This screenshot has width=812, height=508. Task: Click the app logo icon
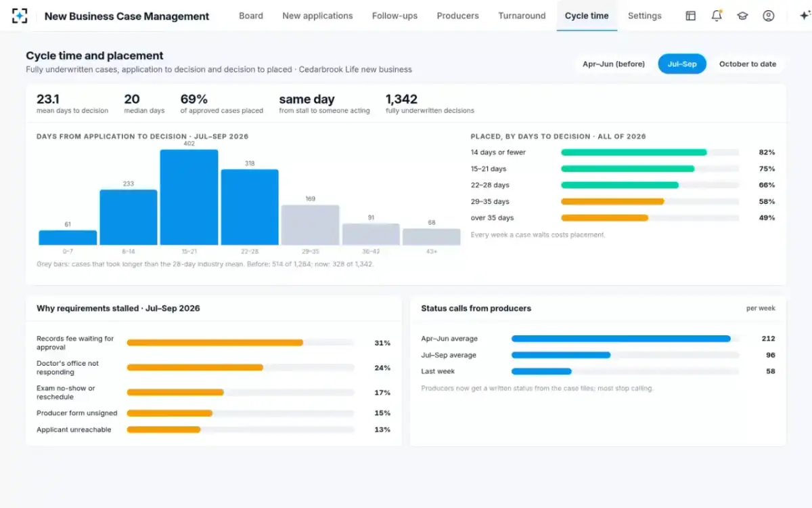(x=20, y=16)
